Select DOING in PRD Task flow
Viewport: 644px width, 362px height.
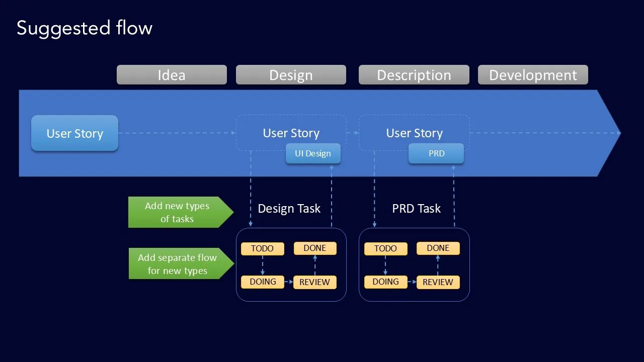385,282
